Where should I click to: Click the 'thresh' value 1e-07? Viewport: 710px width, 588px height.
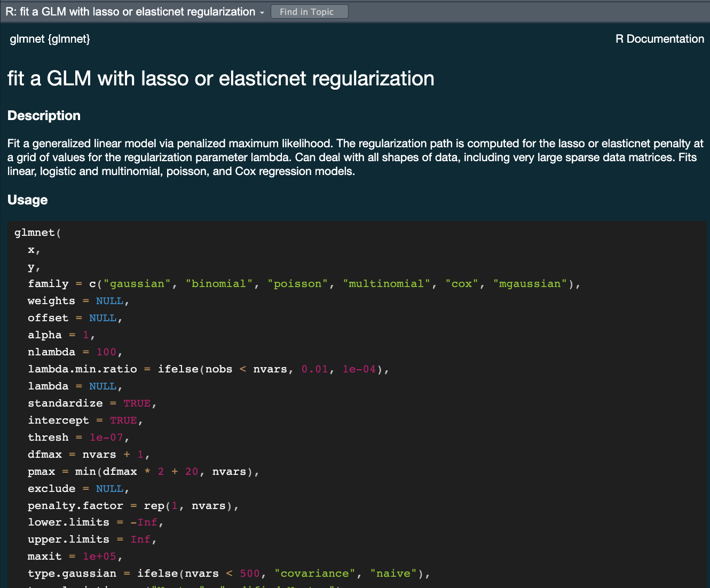pos(106,438)
